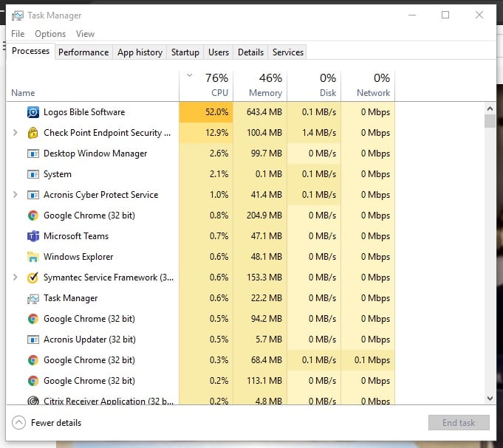Select the System process name
Screen dimensions: 503x448
pos(58,174)
